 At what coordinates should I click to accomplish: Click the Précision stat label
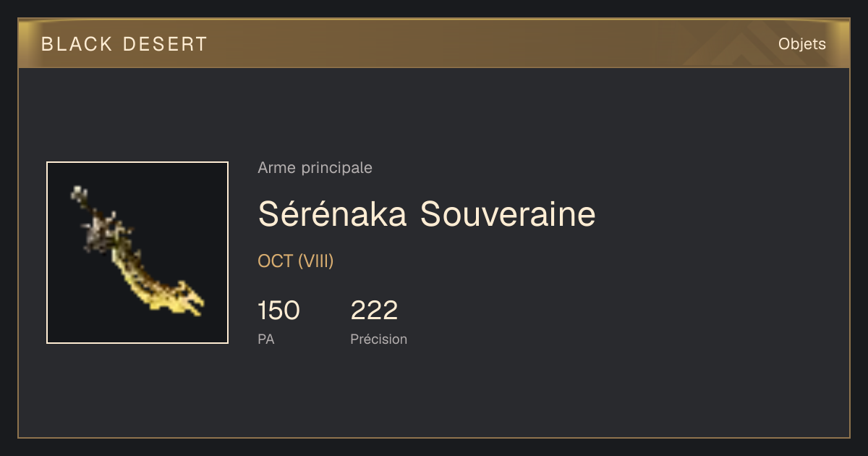(379, 339)
